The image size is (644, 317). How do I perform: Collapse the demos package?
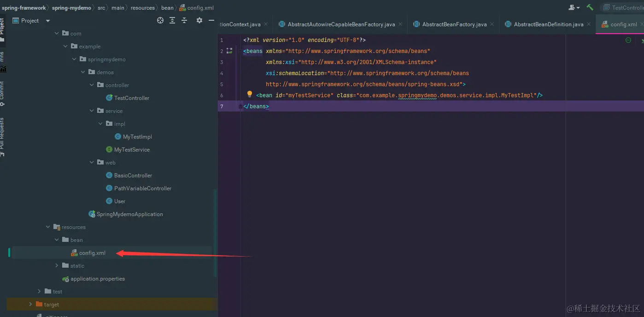(83, 72)
